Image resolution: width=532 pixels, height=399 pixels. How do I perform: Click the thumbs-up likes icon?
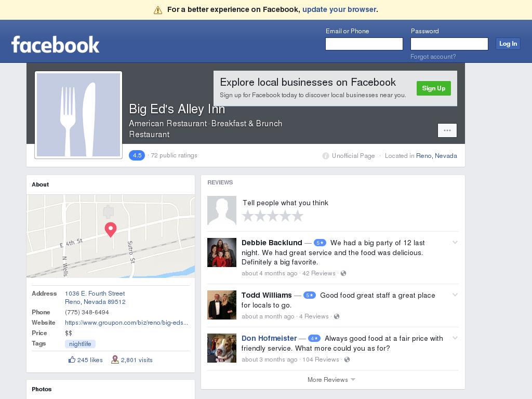click(72, 360)
